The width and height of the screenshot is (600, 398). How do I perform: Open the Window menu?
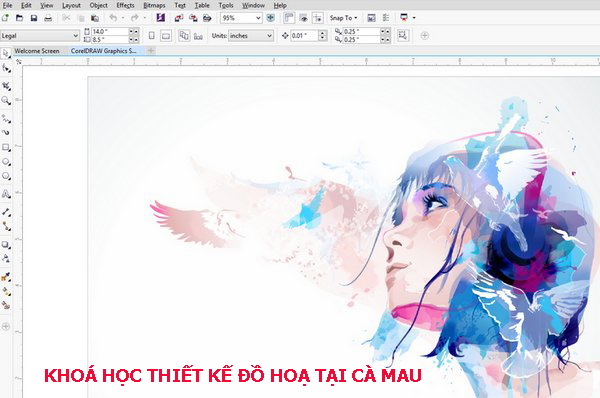coord(253,5)
